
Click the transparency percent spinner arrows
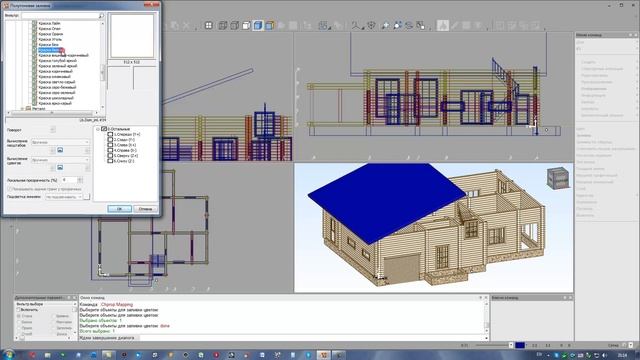point(80,180)
